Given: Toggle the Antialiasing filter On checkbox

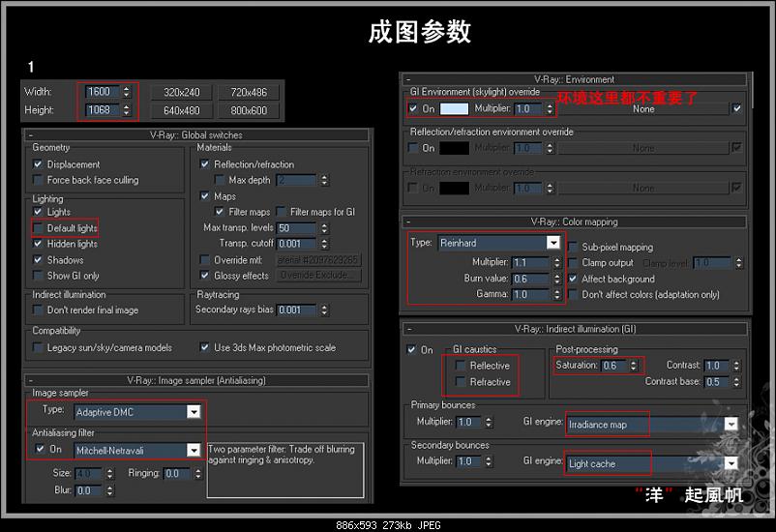Looking at the screenshot, I should pos(40,450).
